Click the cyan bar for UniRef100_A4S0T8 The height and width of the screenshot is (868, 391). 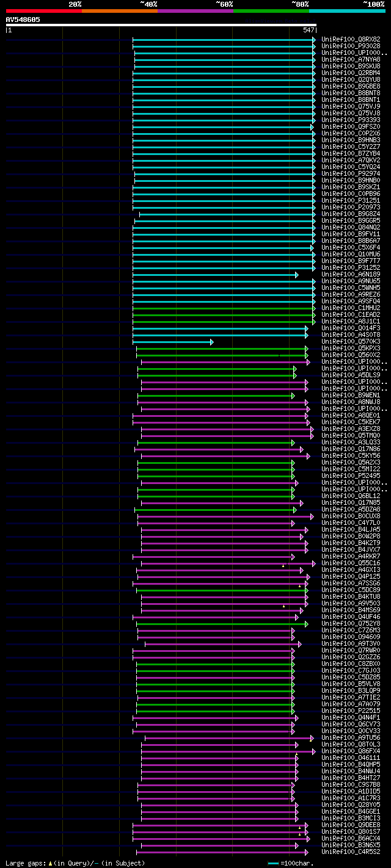pos(221,335)
